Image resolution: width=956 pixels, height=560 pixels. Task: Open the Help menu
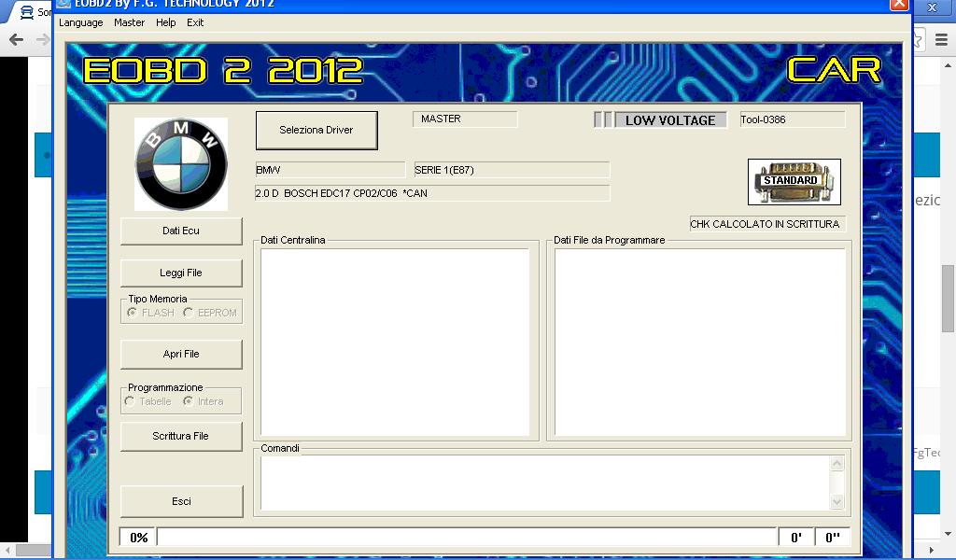(x=166, y=22)
